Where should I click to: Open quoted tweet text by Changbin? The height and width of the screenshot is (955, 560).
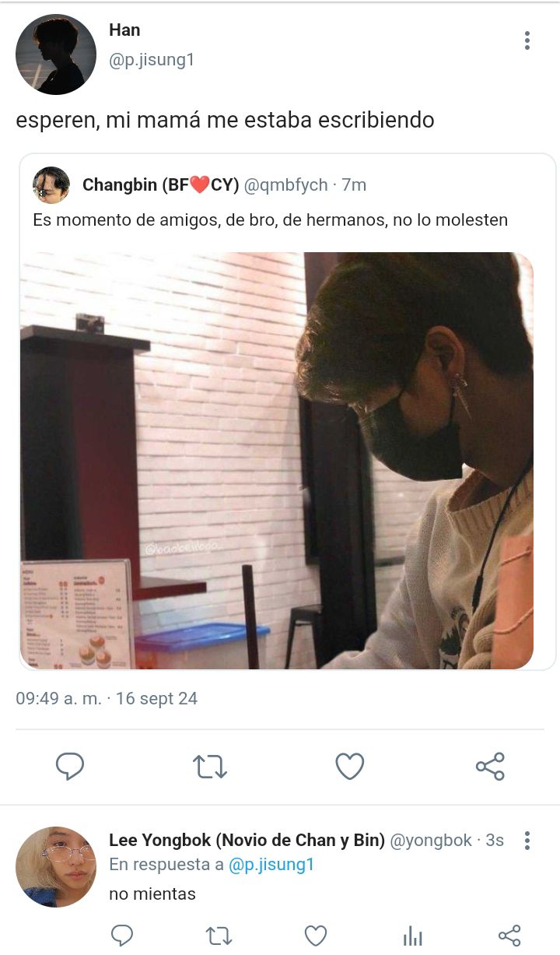270,220
